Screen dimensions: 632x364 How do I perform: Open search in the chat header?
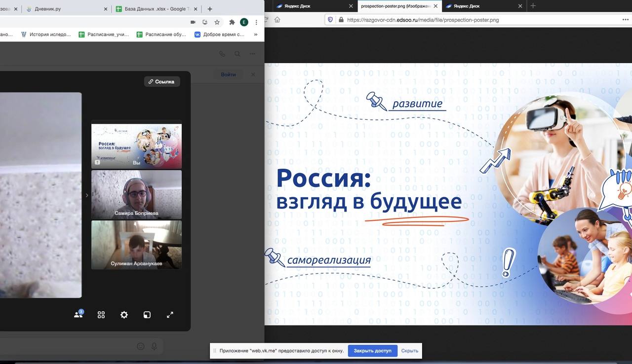[237, 54]
